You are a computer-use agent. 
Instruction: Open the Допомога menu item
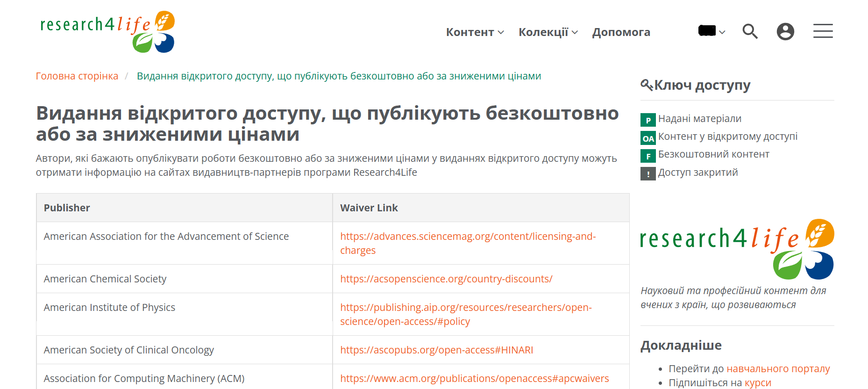[x=621, y=32]
